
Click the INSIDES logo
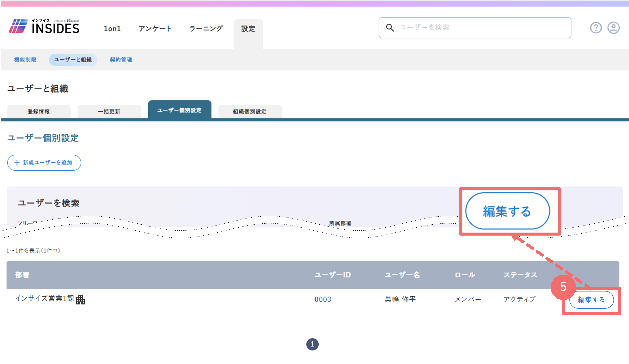44,26
